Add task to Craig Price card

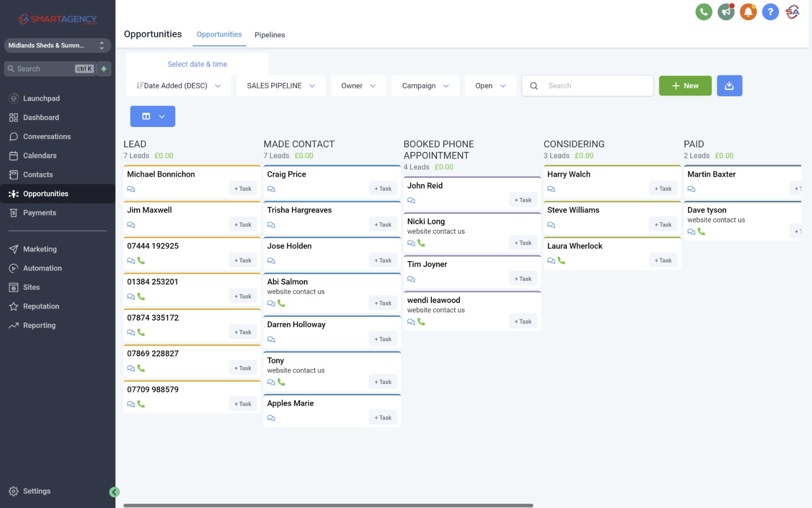[383, 189]
